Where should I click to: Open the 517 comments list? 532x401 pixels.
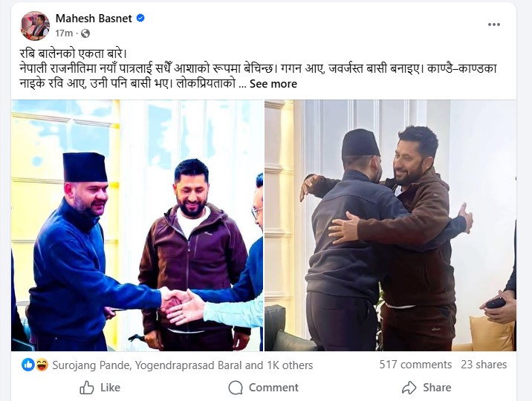tap(415, 365)
